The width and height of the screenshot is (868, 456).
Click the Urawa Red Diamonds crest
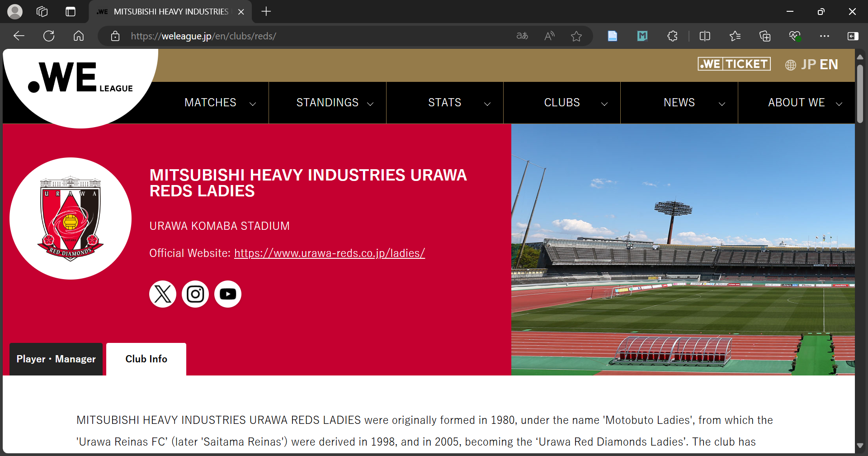71,218
